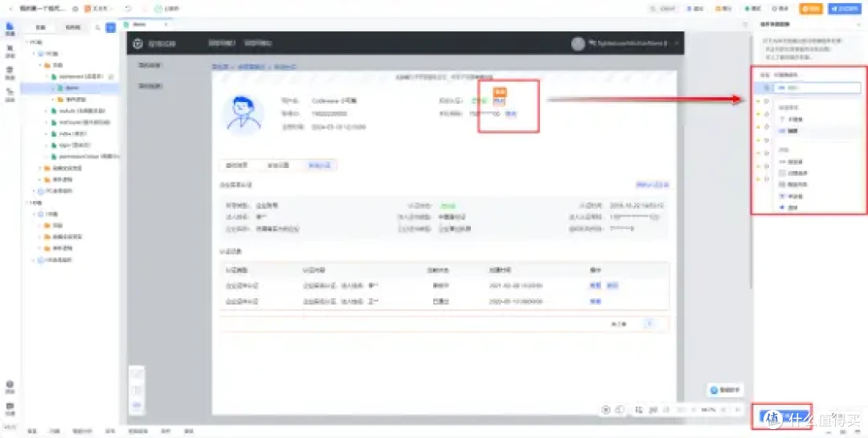Click the top icon in canvas floating toolbar
The width and height of the screenshot is (868, 438).
137,375
